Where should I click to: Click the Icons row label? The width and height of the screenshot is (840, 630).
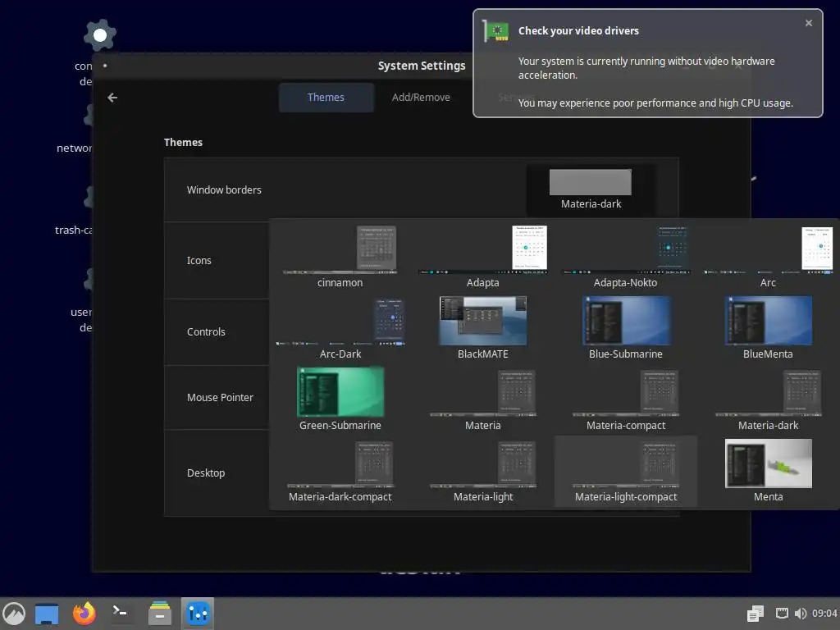[x=199, y=260]
